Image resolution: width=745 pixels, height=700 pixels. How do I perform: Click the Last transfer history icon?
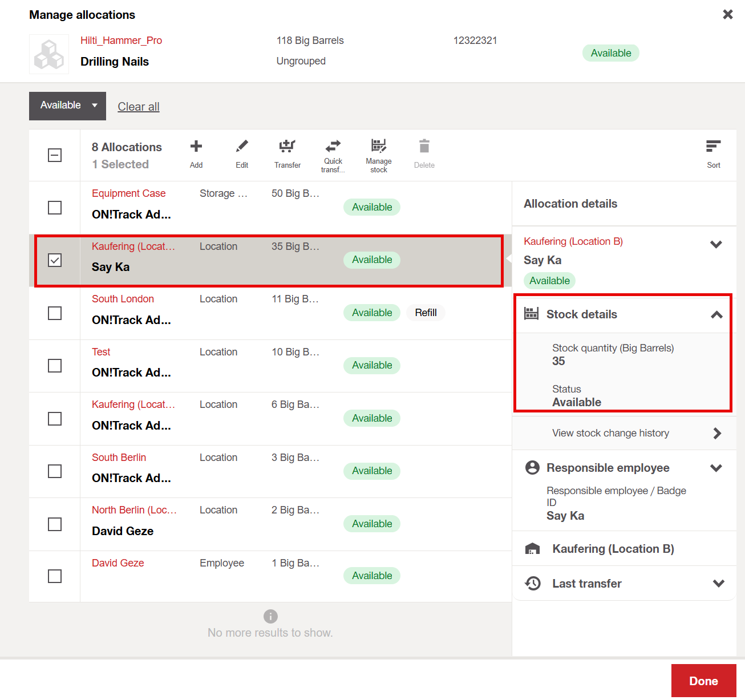(x=533, y=583)
